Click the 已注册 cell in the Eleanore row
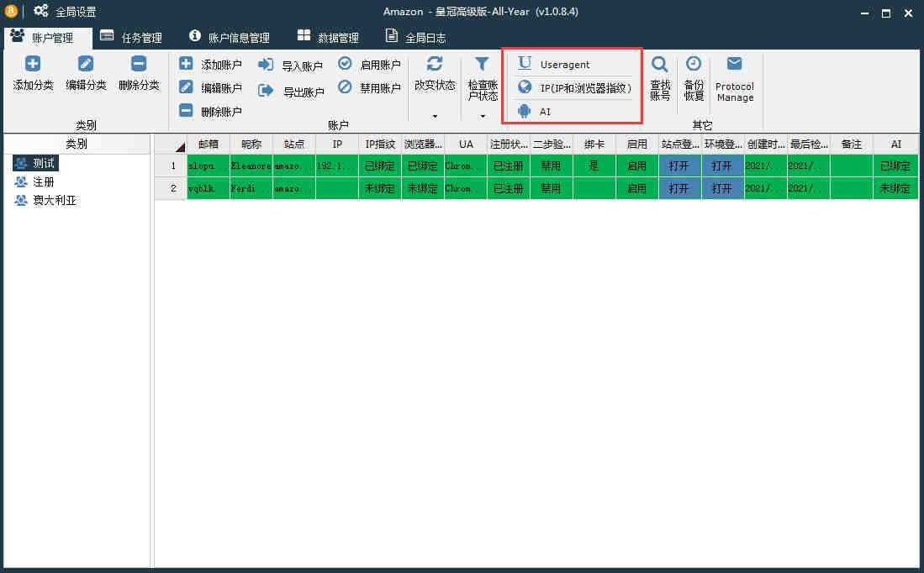Viewport: 924px width, 573px height. click(x=509, y=166)
